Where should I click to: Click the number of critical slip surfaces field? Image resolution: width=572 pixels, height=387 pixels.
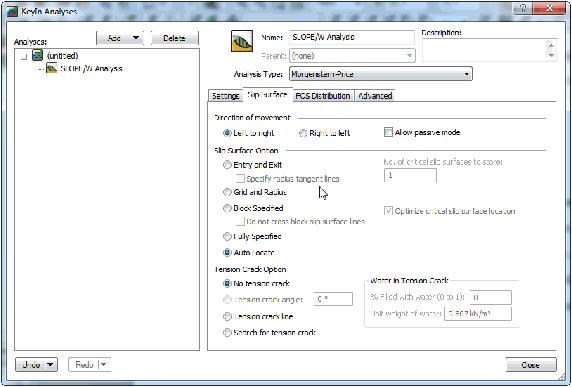coord(410,175)
